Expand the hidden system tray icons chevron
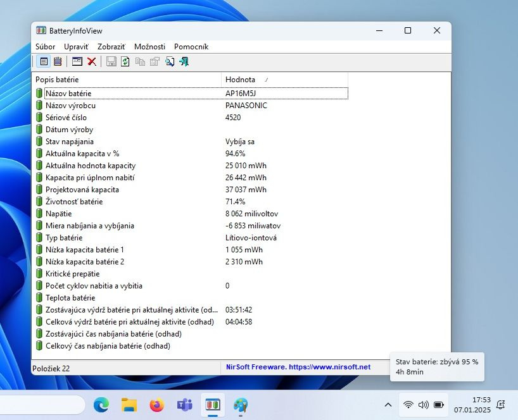 click(x=388, y=405)
